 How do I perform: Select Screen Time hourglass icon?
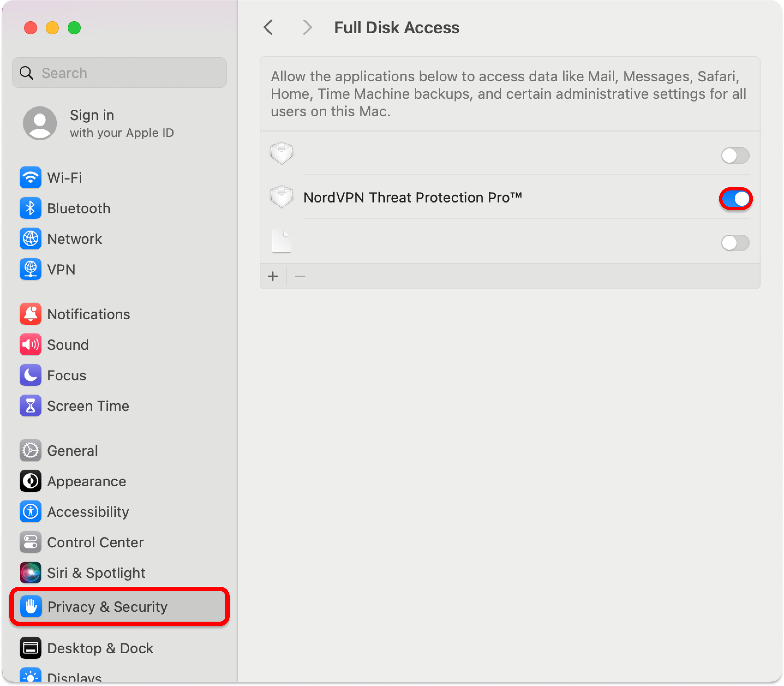30,406
